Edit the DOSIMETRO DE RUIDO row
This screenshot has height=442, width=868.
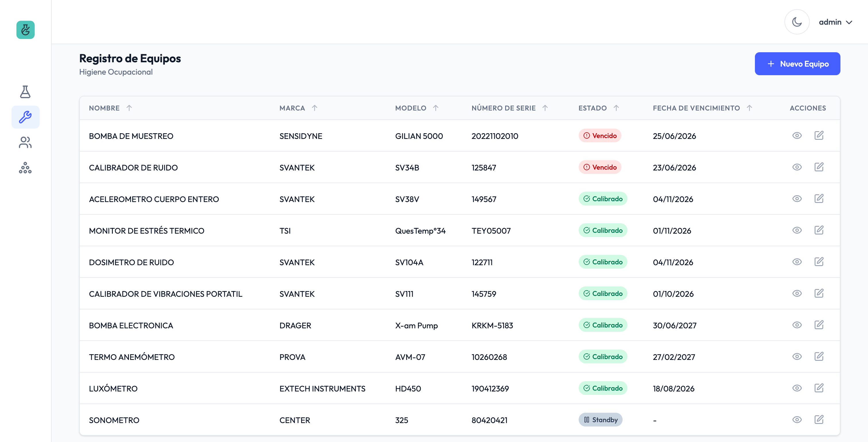click(x=819, y=262)
